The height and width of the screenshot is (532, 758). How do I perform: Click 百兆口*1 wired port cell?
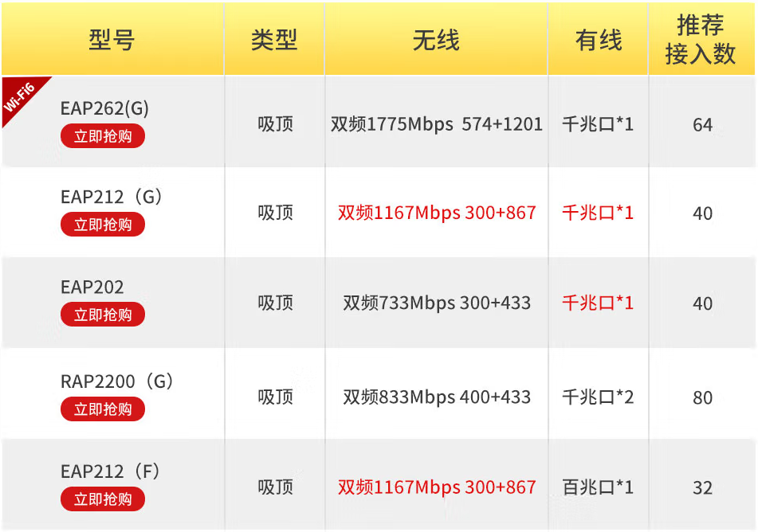point(598,487)
